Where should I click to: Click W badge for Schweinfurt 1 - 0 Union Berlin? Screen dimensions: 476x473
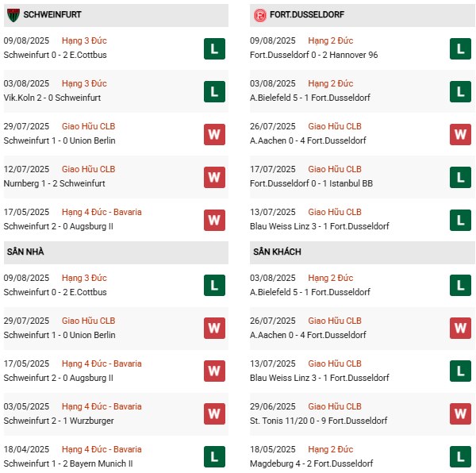coord(214,134)
